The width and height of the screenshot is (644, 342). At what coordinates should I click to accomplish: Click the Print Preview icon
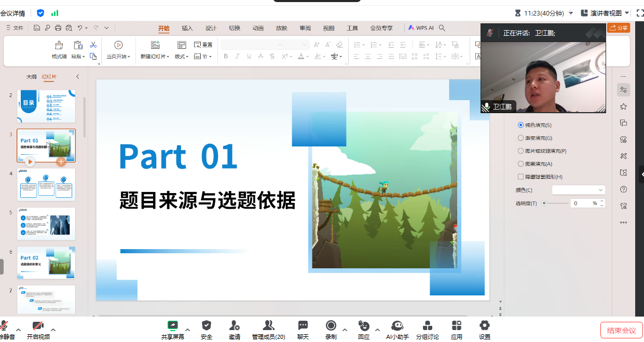click(x=68, y=28)
